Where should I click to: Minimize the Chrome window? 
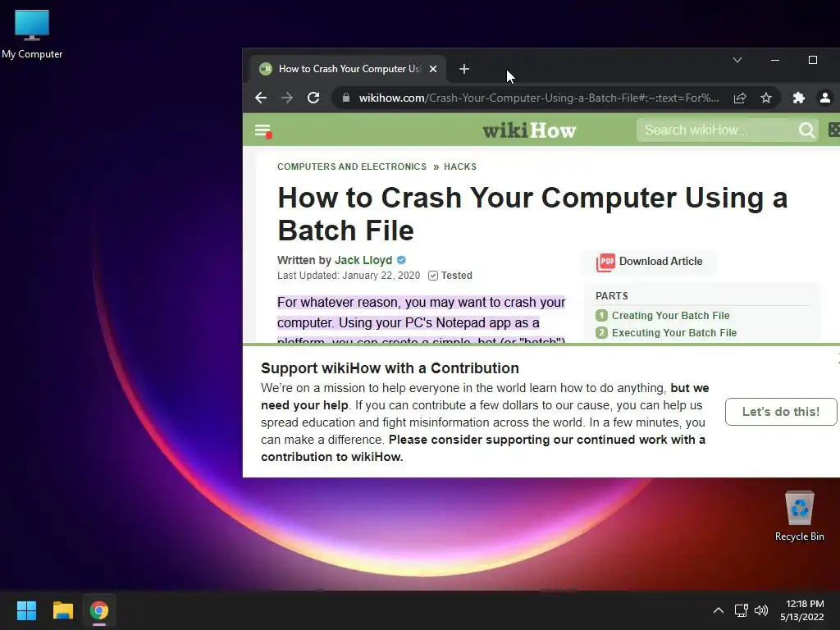click(x=774, y=60)
